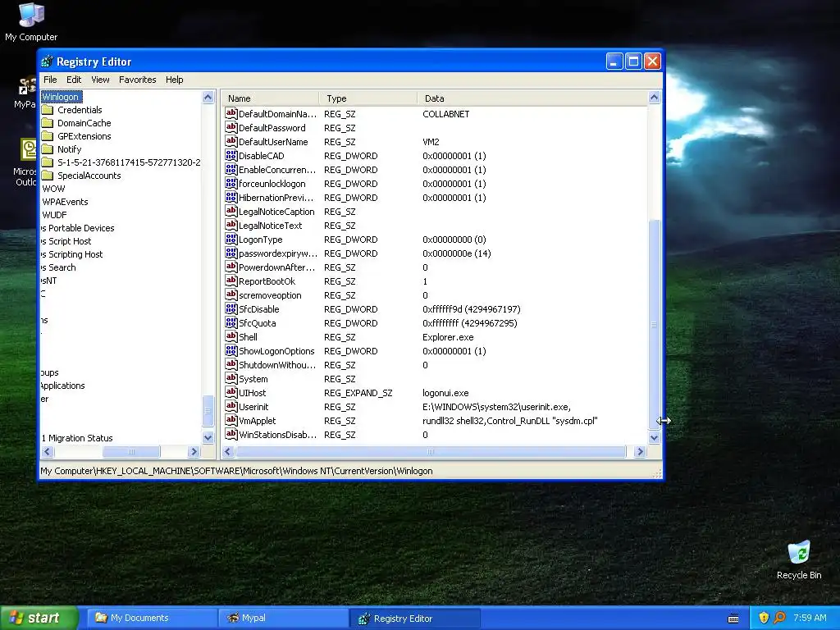840x630 pixels.
Task: Click the EnableConcurrent DWORD value icon
Action: (x=231, y=169)
